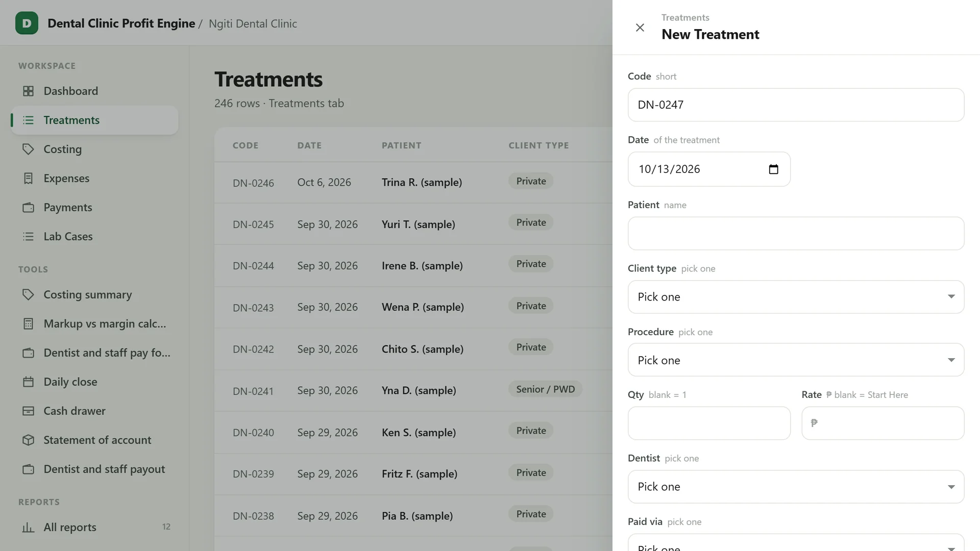Click the Rate peso input field
This screenshot has height=551, width=980.
pos(883,423)
